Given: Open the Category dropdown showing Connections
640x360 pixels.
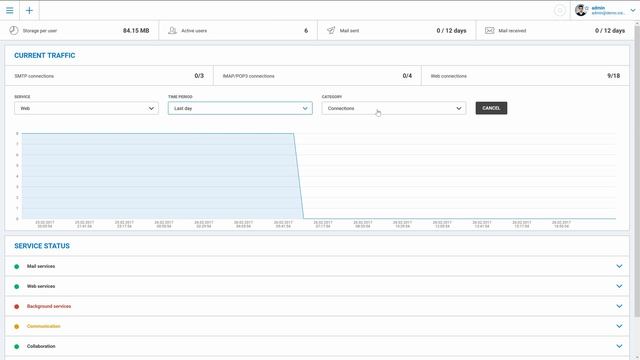Looking at the screenshot, I should tap(394, 108).
